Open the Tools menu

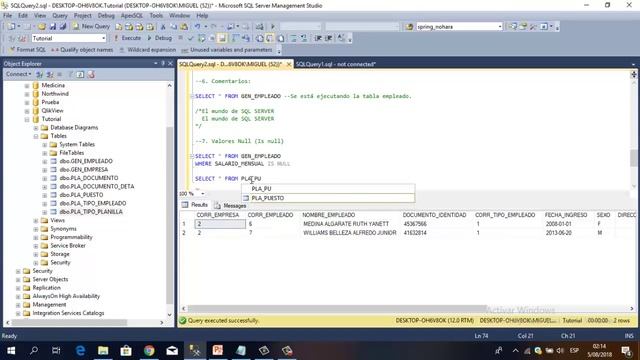(x=156, y=16)
